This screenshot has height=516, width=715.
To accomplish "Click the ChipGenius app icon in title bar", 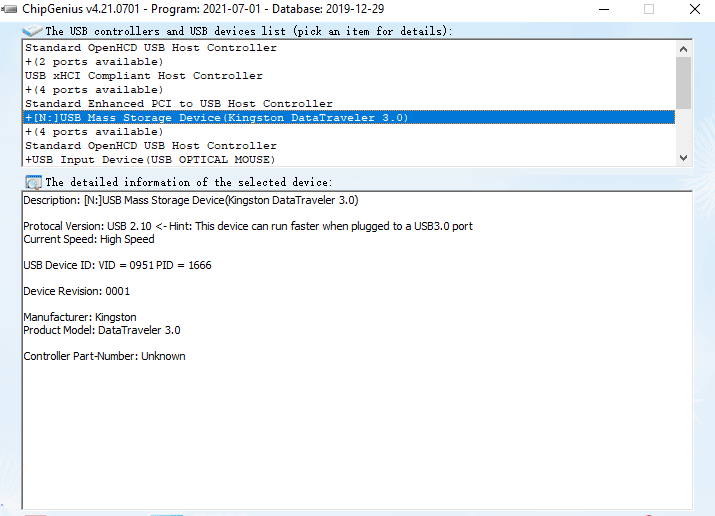I will tap(10, 9).
